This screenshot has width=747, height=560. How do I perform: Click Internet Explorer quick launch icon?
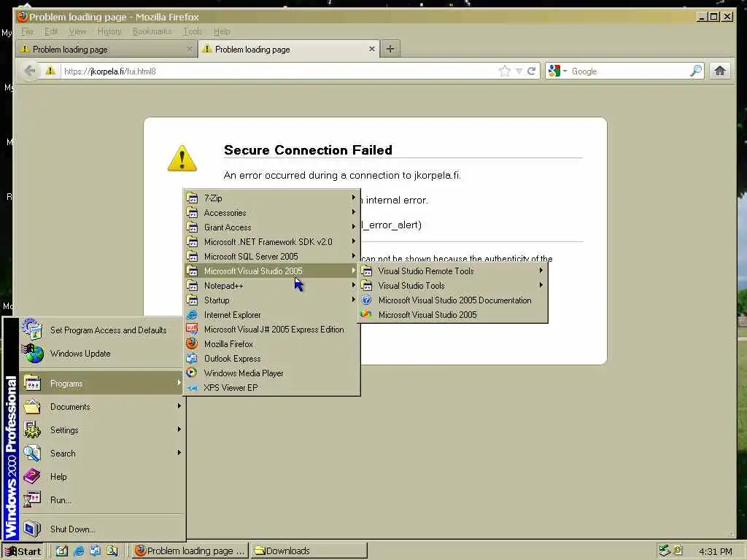tap(79, 551)
